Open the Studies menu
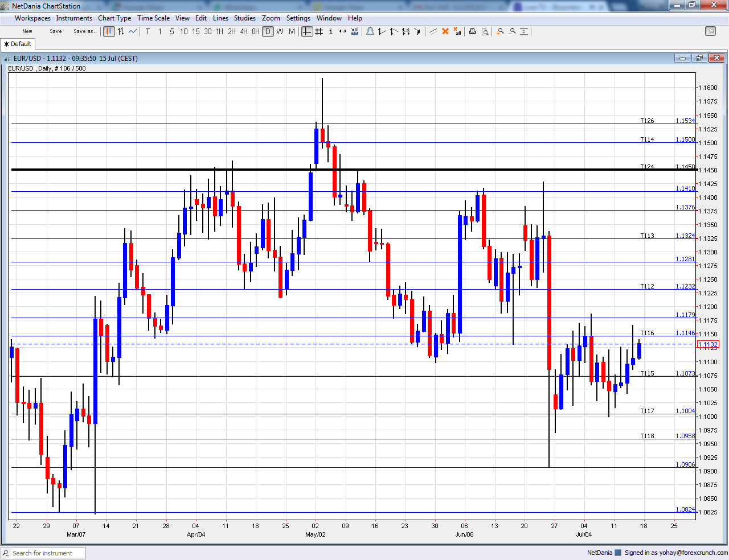This screenshot has width=729, height=560. point(245,18)
